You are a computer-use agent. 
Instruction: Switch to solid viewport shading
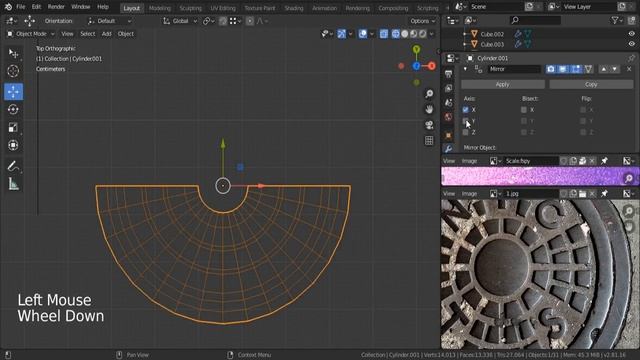pos(404,34)
